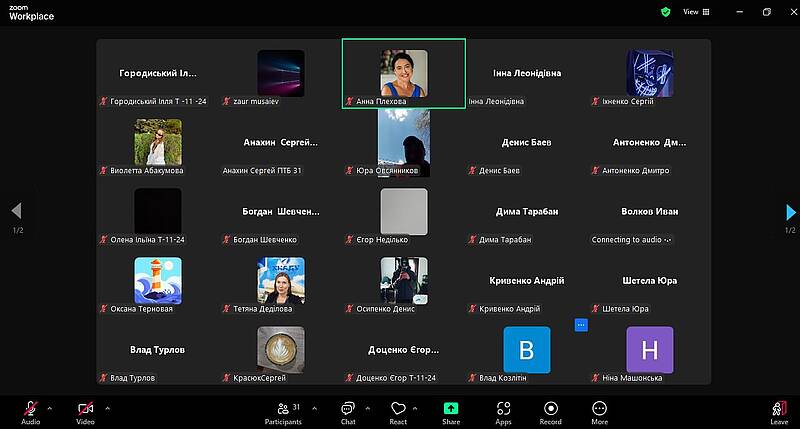
Task: Expand the chevron next to Participants
Action: tap(314, 407)
